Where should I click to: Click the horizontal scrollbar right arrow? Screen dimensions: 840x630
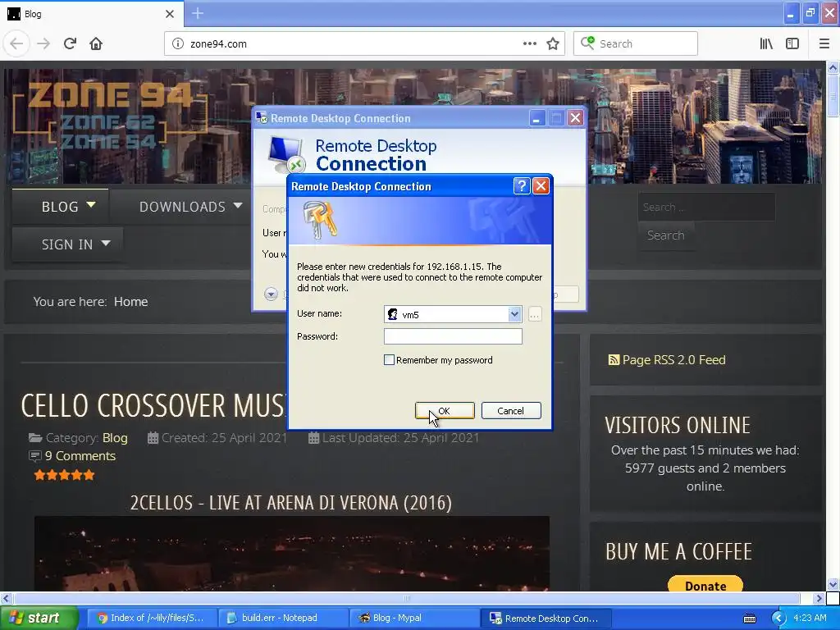tap(819, 598)
